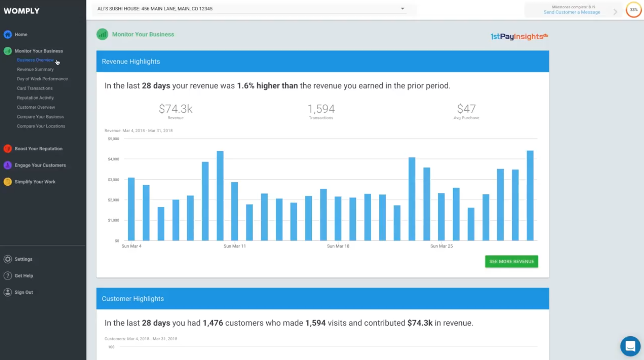Click the yellow Simplify Your Work icon

click(x=7, y=182)
